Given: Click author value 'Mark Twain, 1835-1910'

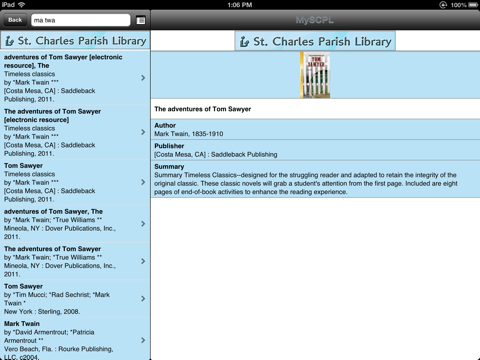Looking at the screenshot, I should 189,134.
